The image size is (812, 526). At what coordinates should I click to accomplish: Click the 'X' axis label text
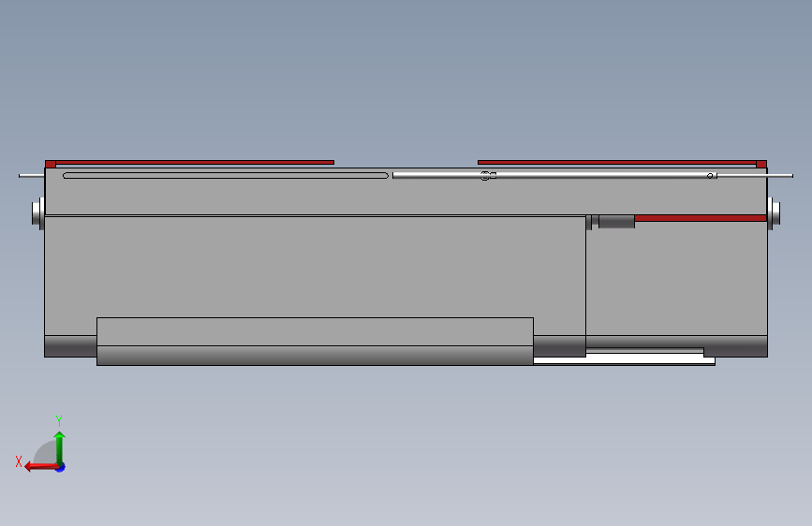pos(19,461)
